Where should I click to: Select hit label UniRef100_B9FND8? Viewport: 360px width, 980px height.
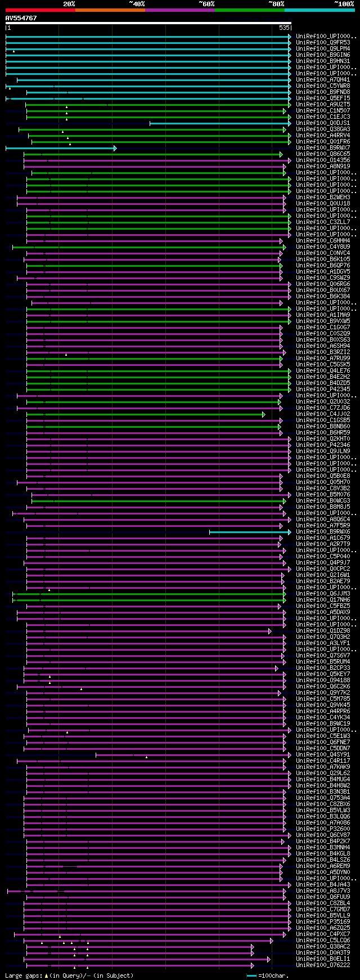pyautogui.click(x=323, y=92)
